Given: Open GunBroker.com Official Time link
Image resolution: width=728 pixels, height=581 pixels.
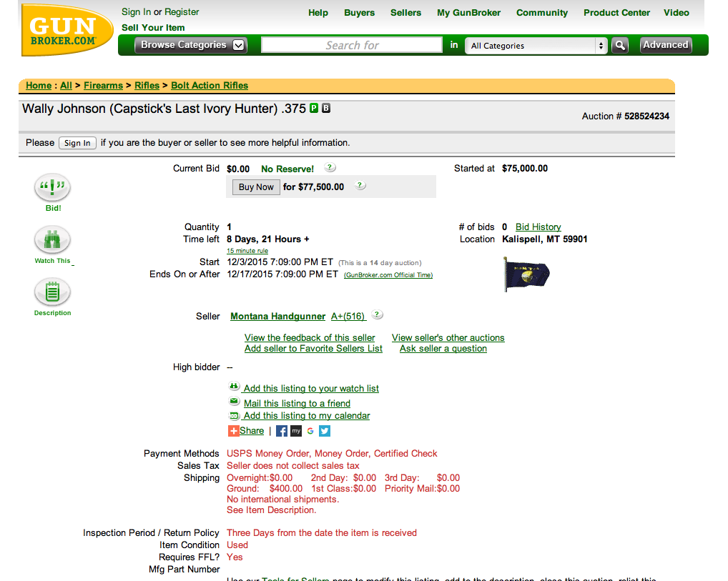Looking at the screenshot, I should pyautogui.click(x=388, y=274).
